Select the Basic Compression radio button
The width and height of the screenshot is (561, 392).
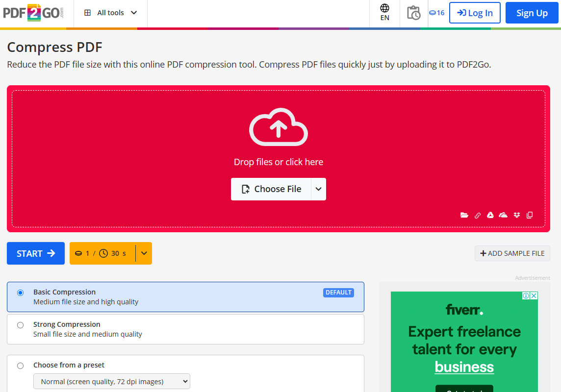tap(20, 293)
